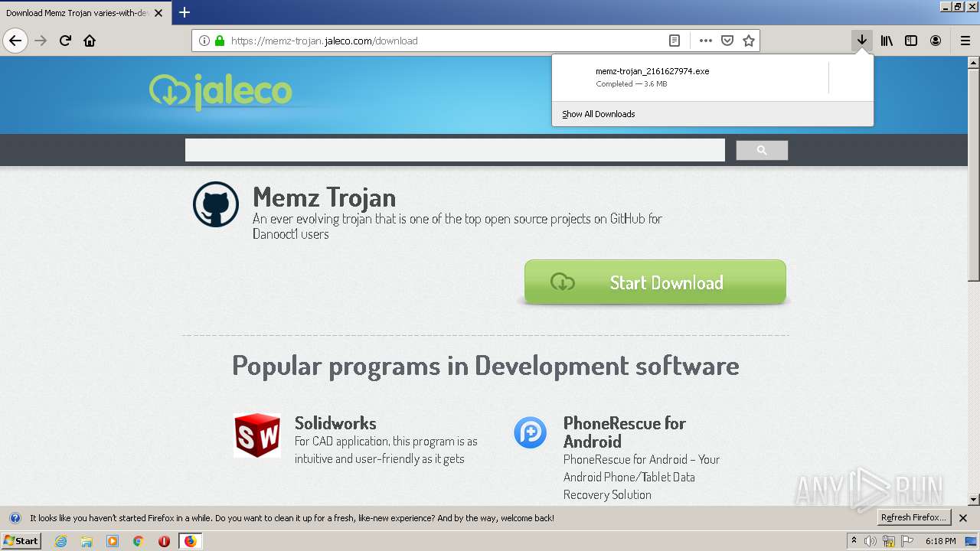
Task: Click the Solidworks logo icon
Action: coord(257,435)
